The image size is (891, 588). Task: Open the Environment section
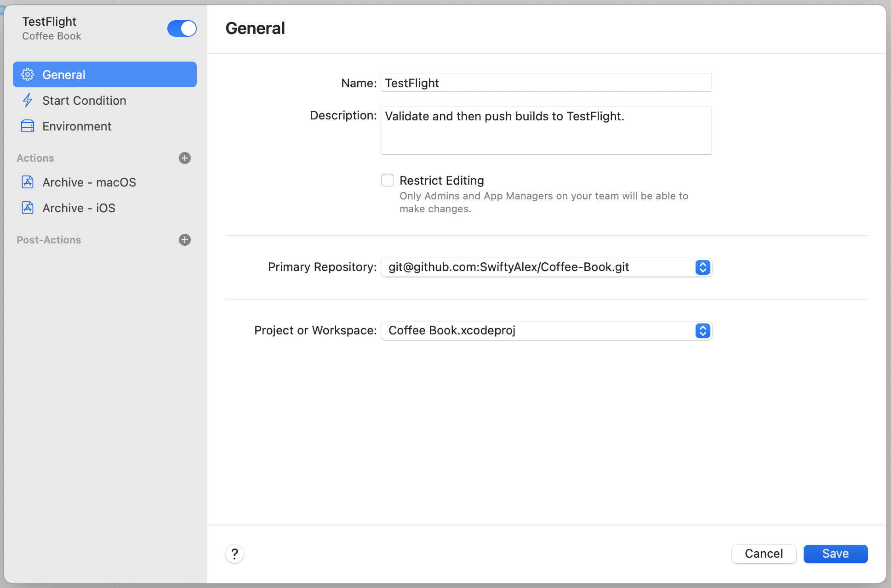pos(105,126)
